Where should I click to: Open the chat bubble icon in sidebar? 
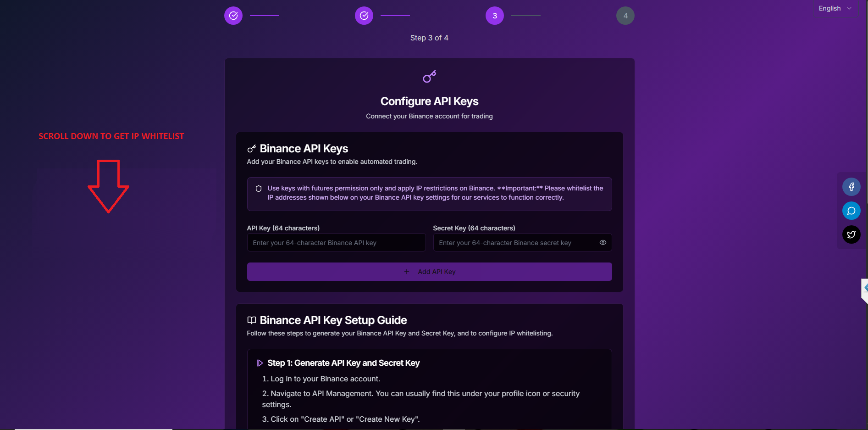point(851,211)
